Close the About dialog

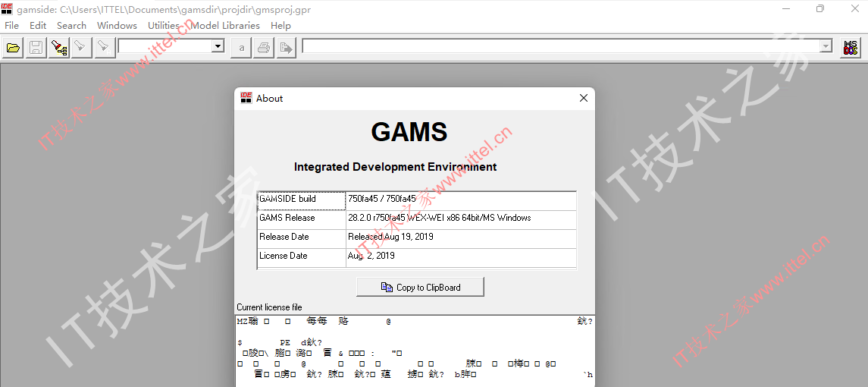(584, 98)
